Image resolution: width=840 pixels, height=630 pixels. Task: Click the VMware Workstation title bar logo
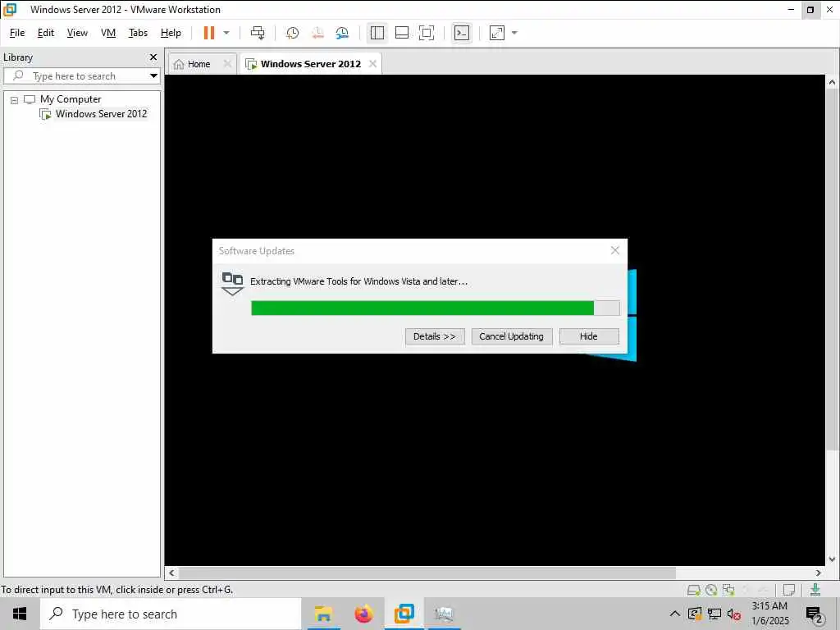point(10,10)
